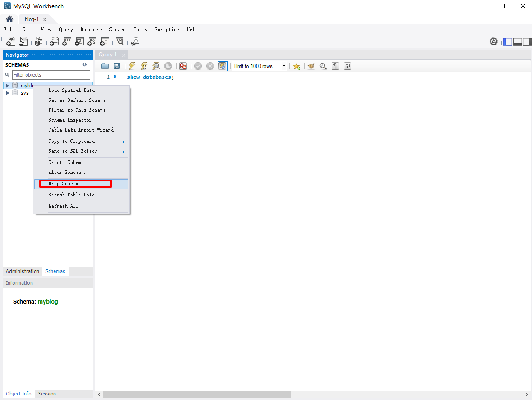This screenshot has height=400, width=532.
Task: Open Schema Inspector from menu
Action: (82, 120)
